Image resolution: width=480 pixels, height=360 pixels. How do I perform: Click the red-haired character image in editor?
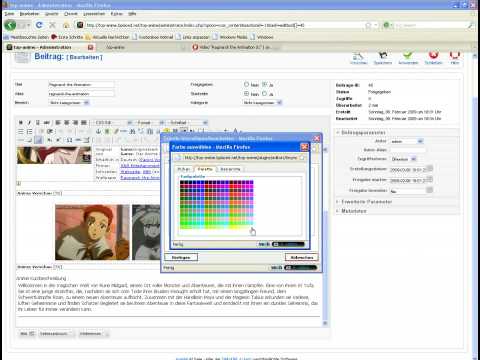(92, 232)
